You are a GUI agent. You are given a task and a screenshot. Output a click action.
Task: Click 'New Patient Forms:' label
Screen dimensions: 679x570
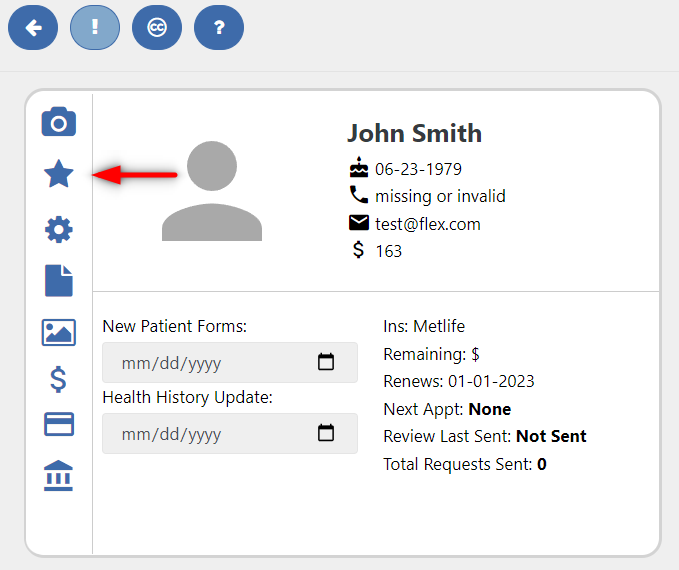click(x=175, y=326)
